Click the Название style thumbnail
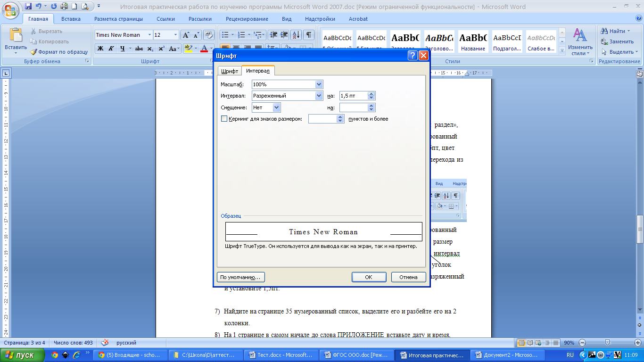The image size is (644, 362). [x=473, y=41]
